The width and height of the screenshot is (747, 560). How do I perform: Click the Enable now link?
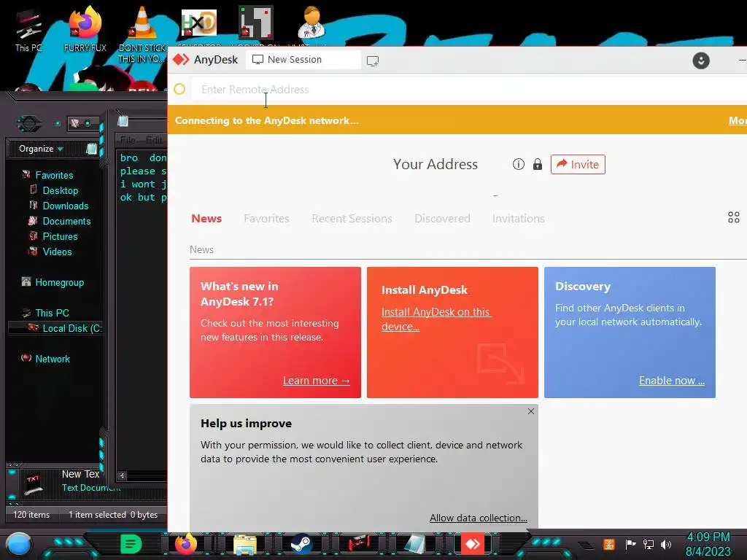[672, 381]
